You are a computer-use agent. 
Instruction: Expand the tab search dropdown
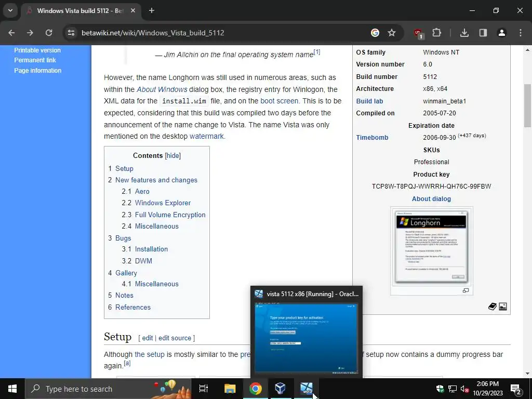[10, 10]
